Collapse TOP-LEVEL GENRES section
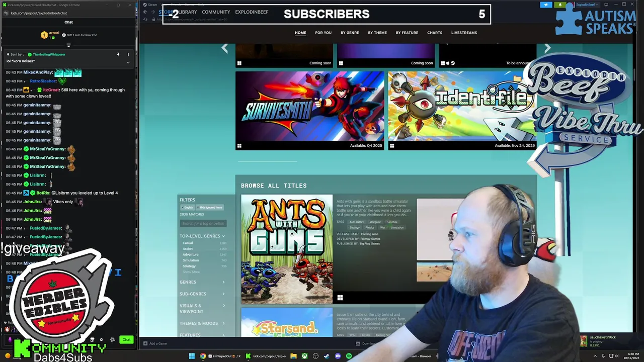 pos(202,236)
